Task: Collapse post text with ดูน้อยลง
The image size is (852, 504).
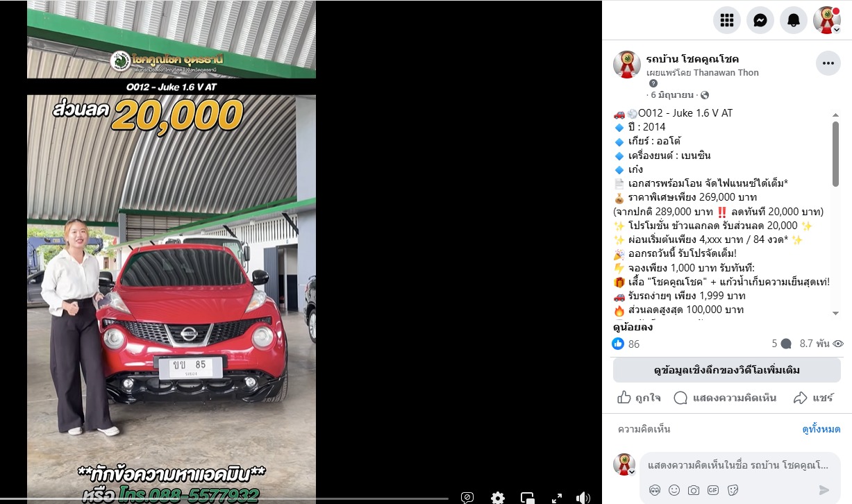Action: click(633, 327)
